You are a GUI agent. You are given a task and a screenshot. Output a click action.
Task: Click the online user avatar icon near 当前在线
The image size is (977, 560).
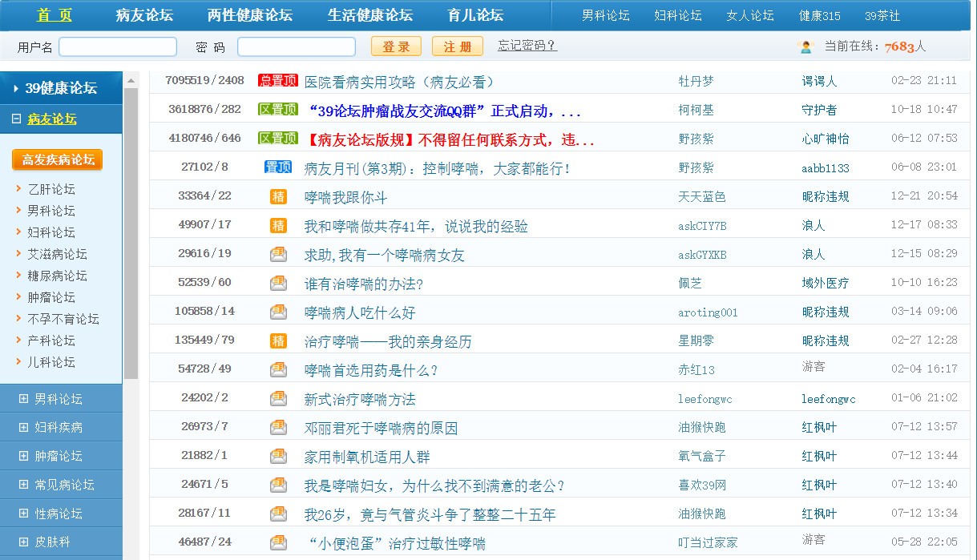[x=805, y=46]
